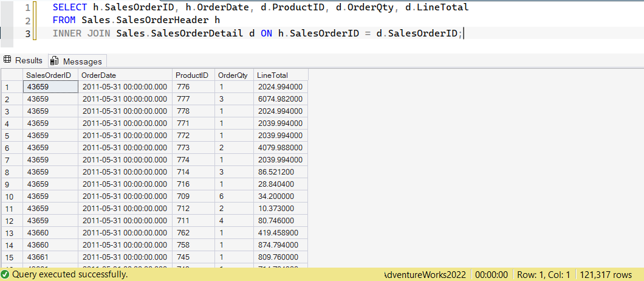Click OrderQty cell in row 12
Screen dimensions: 644x281
pos(234,221)
